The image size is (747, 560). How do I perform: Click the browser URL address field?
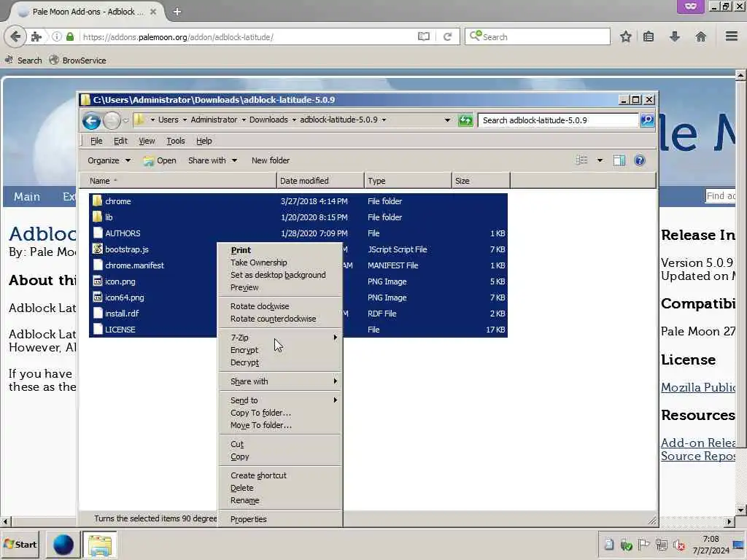point(248,36)
